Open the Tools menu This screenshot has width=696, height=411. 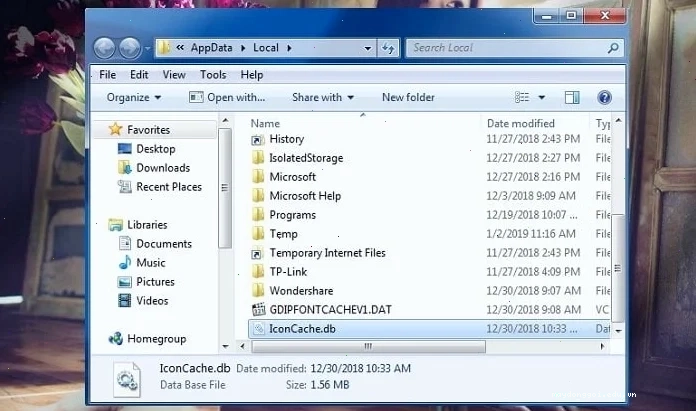pos(213,75)
